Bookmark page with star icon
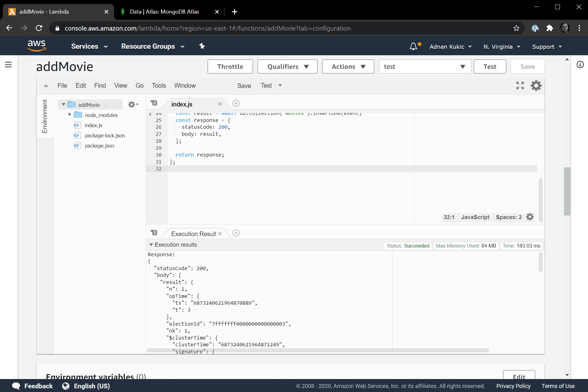Viewport: 588px width, 392px height. point(516,28)
